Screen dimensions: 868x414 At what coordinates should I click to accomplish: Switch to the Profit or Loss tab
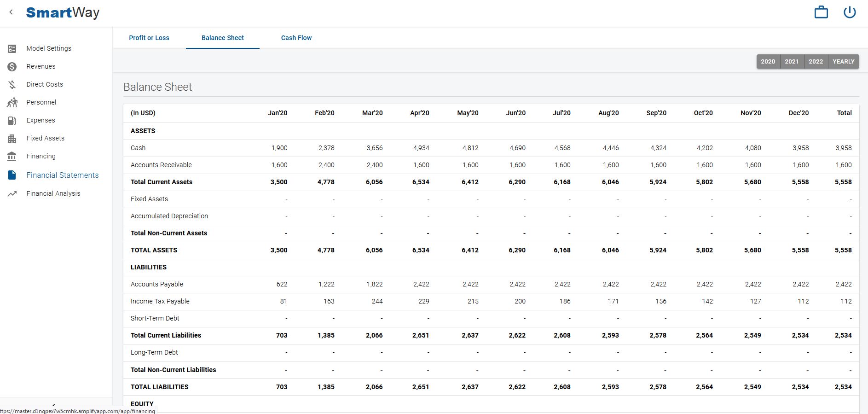click(149, 38)
